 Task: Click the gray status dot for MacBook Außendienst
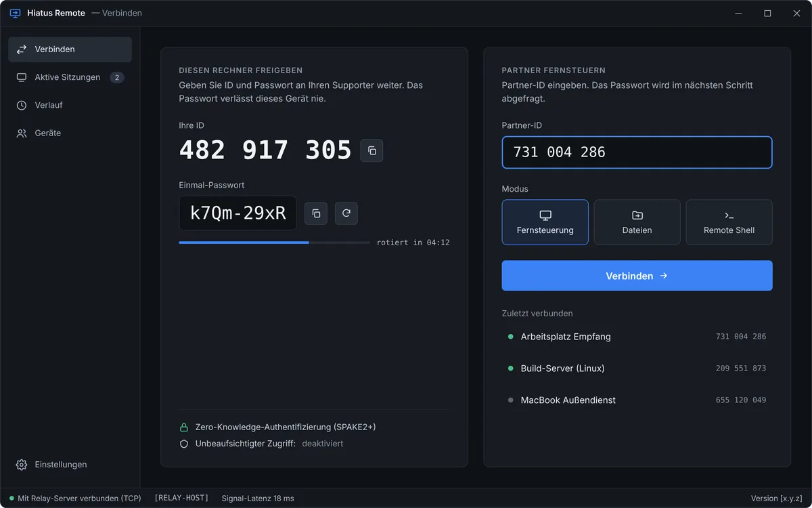tap(511, 400)
